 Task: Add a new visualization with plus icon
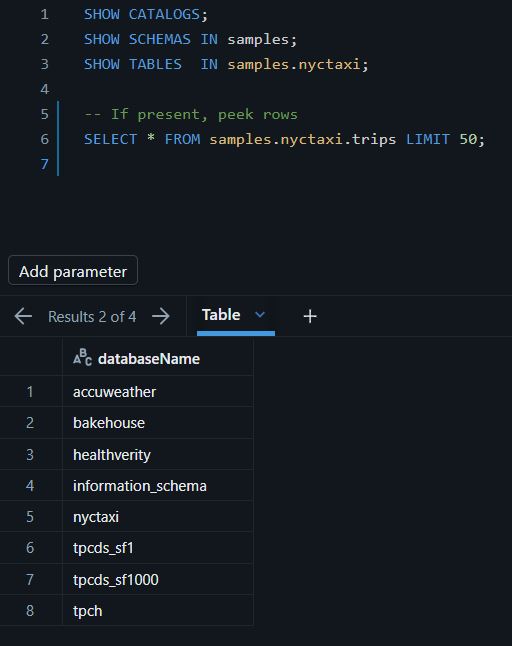pos(310,316)
